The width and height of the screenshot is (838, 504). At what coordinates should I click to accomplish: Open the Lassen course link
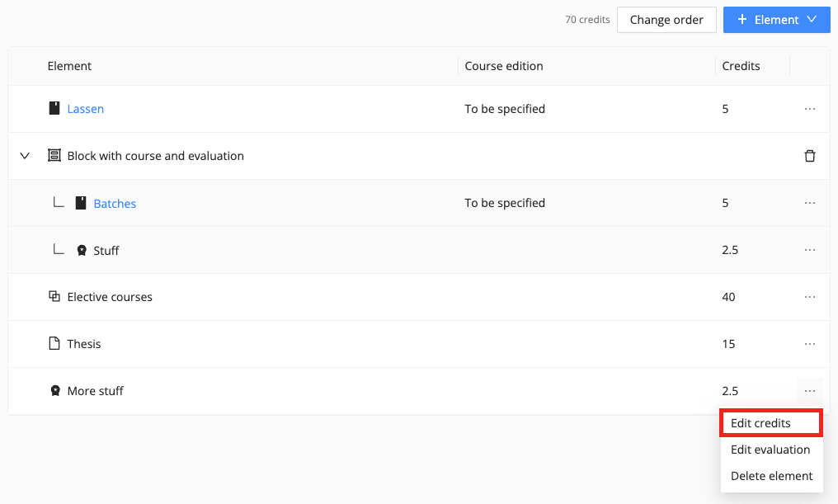[86, 109]
